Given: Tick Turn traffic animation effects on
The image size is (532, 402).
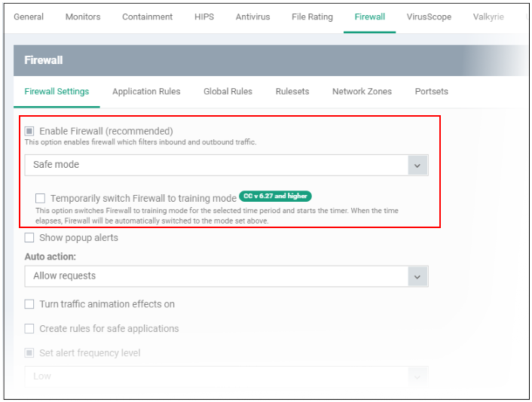Looking at the screenshot, I should pyautogui.click(x=29, y=304).
